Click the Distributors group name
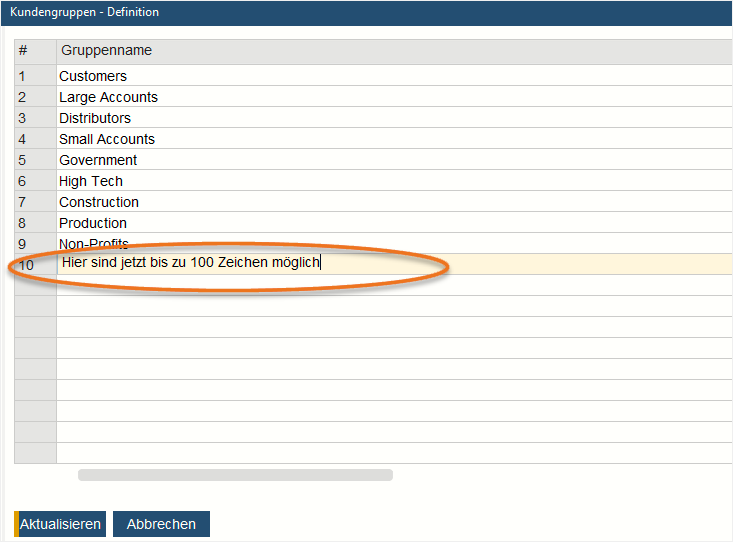733x542 pixels. pos(95,118)
